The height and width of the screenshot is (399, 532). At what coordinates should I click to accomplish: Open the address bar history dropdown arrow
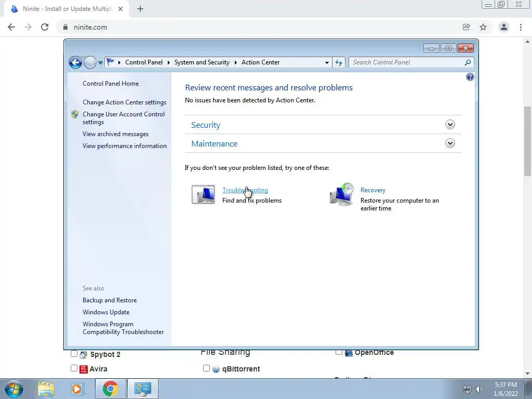click(327, 62)
